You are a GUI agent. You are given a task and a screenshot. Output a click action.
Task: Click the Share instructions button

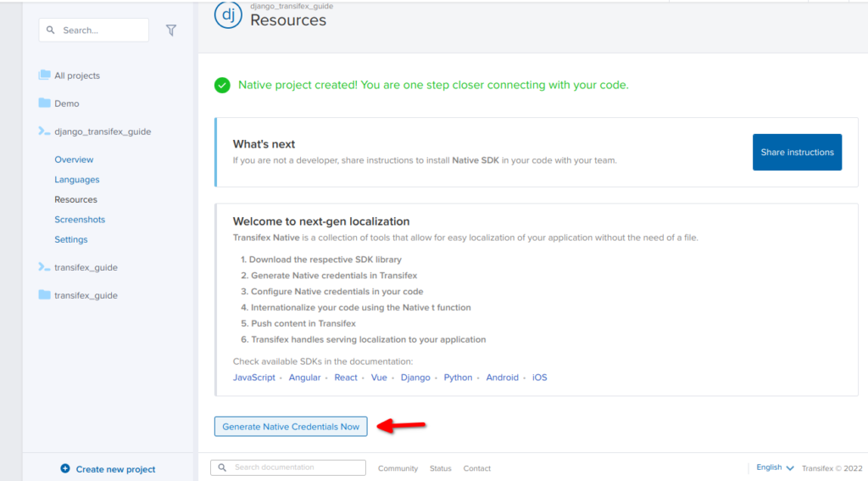coord(797,152)
